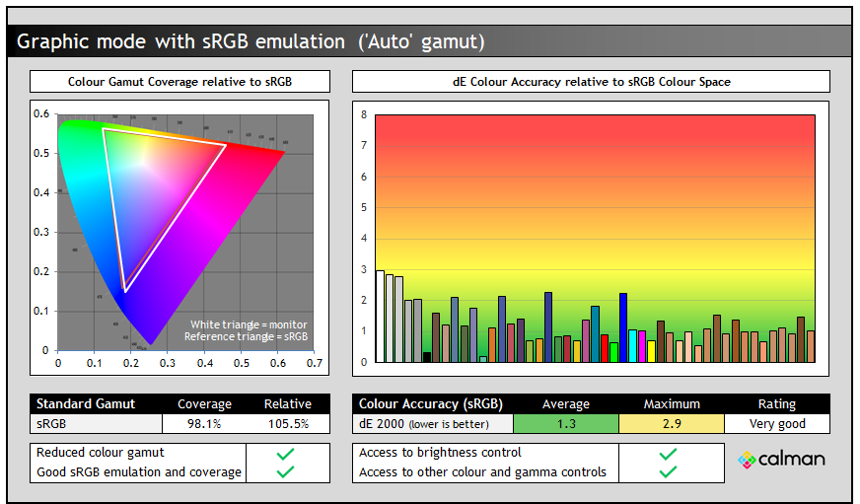Click the checkmark for Access to brightness control

coord(668,454)
